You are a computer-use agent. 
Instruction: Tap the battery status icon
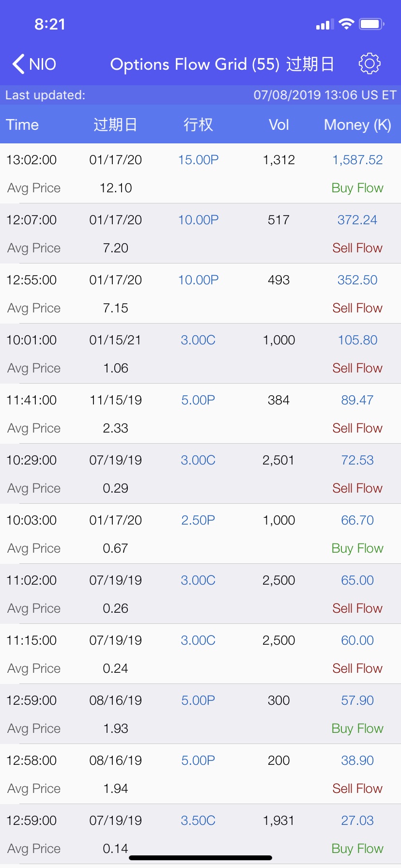371,24
